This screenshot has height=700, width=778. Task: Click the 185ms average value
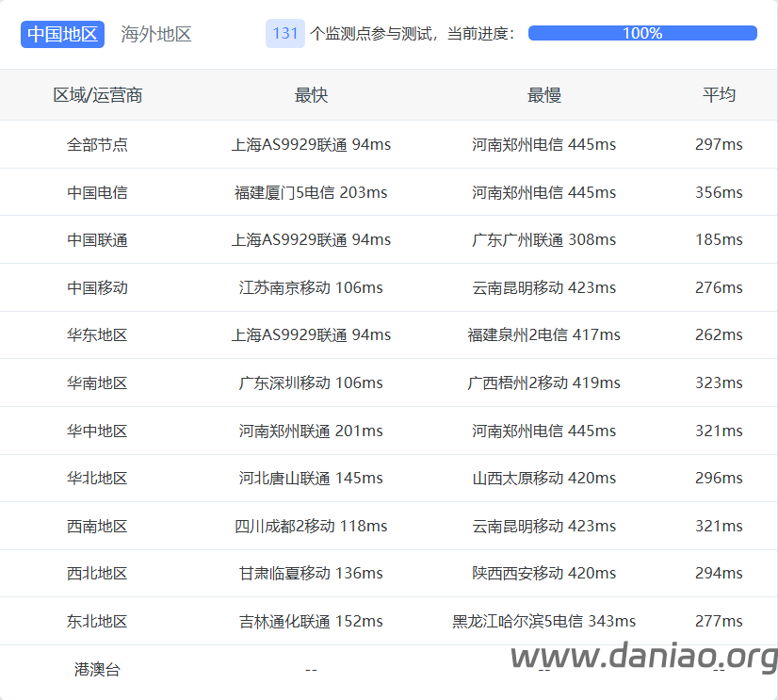coord(719,240)
